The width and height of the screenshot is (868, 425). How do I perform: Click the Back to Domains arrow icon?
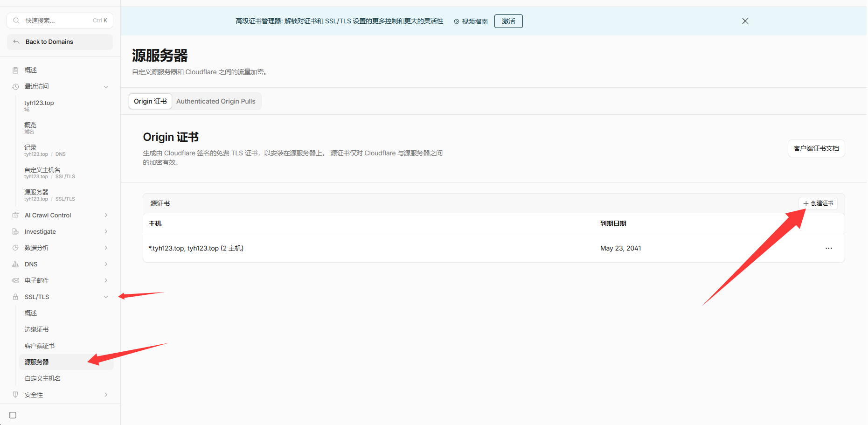tap(16, 42)
